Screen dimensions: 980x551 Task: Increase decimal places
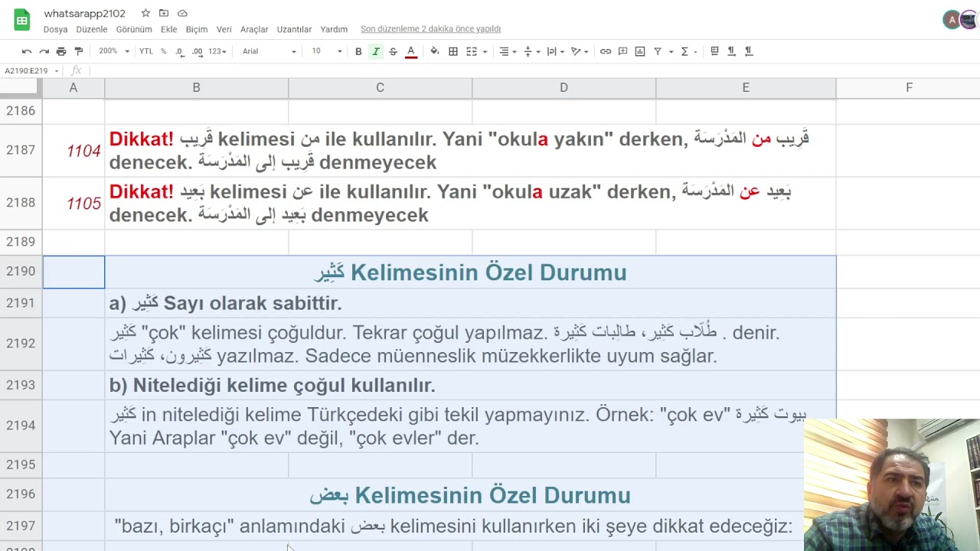click(197, 51)
